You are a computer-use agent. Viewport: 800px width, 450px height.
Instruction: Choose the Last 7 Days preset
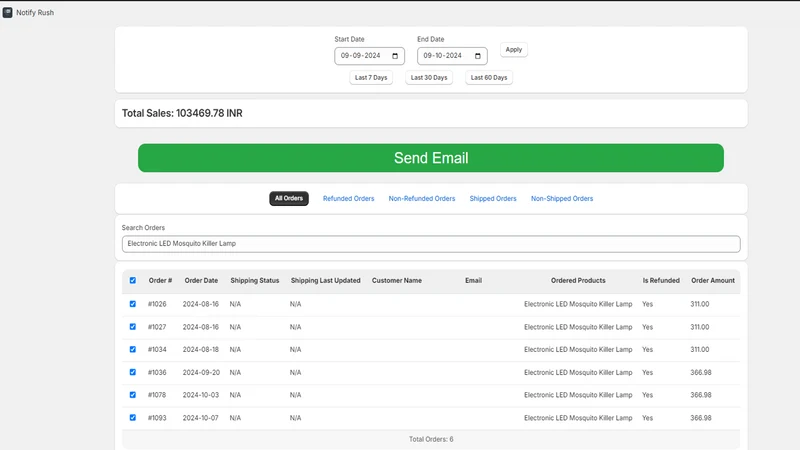click(x=371, y=78)
